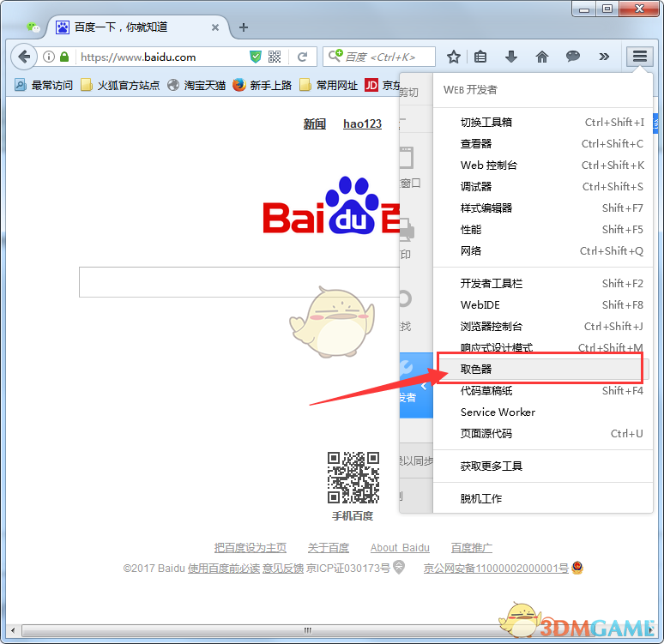Select 切换工具箱 menu entry
Screen dimensions: 664x644
[542, 123]
